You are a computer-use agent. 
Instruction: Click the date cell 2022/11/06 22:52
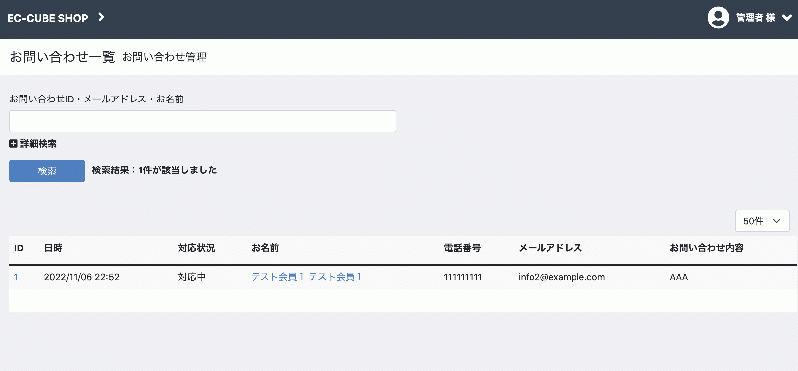coord(81,277)
